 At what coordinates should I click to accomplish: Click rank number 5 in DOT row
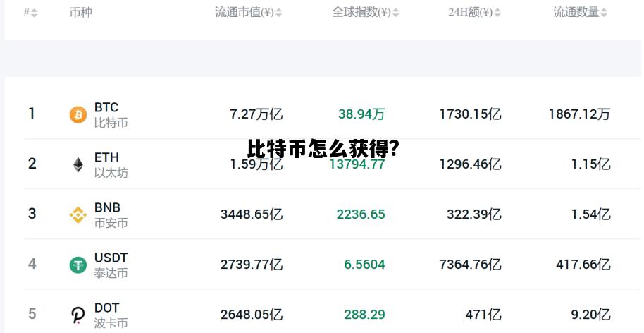coord(32,314)
